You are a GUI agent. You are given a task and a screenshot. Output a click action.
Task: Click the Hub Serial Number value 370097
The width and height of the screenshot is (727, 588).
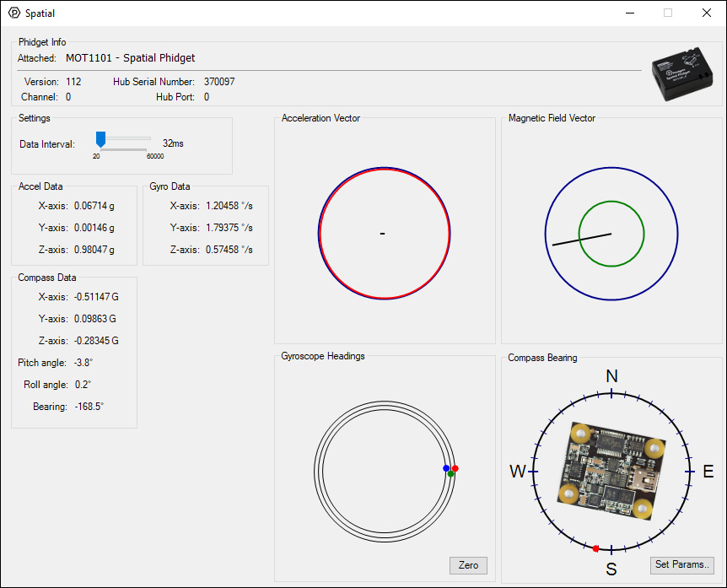(219, 82)
